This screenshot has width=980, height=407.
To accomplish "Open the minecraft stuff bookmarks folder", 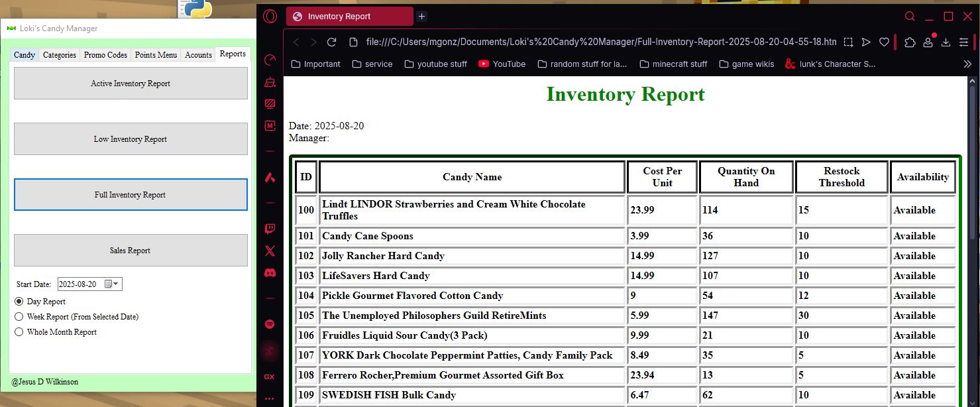I will click(673, 64).
